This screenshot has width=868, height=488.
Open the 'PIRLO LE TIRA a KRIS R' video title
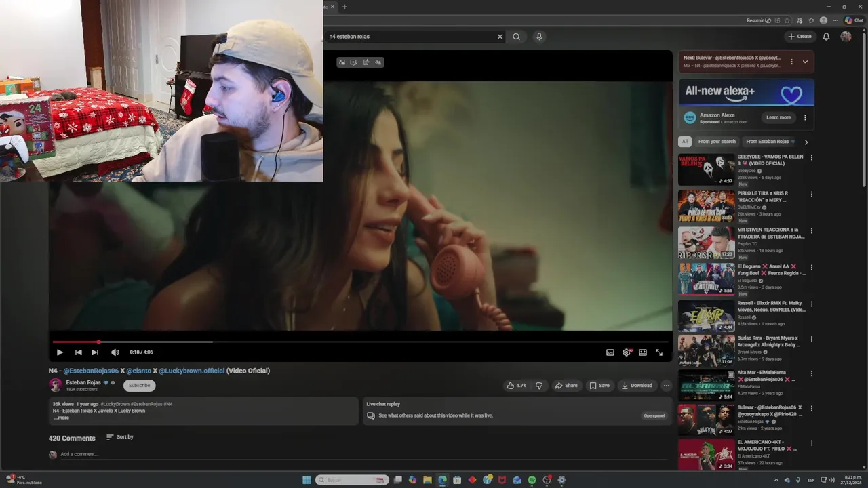(764, 197)
